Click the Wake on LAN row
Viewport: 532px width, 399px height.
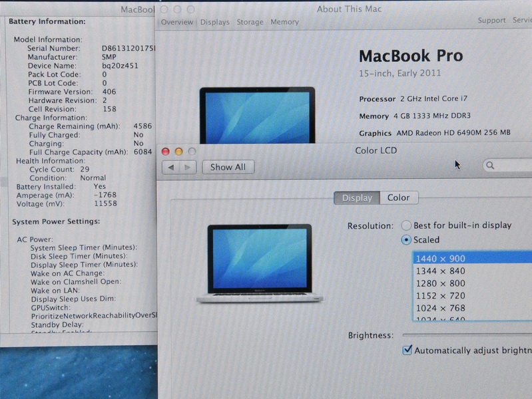[x=55, y=291]
